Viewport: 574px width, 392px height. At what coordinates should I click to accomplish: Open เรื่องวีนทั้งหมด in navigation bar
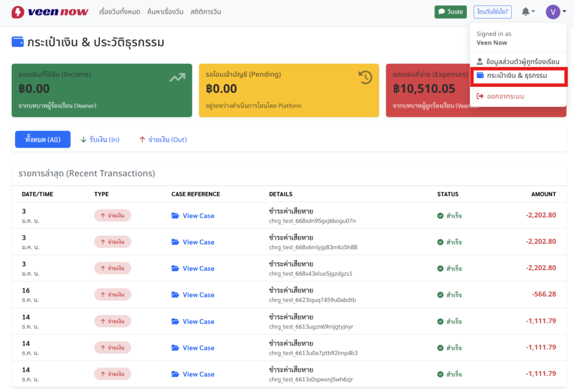click(x=120, y=12)
